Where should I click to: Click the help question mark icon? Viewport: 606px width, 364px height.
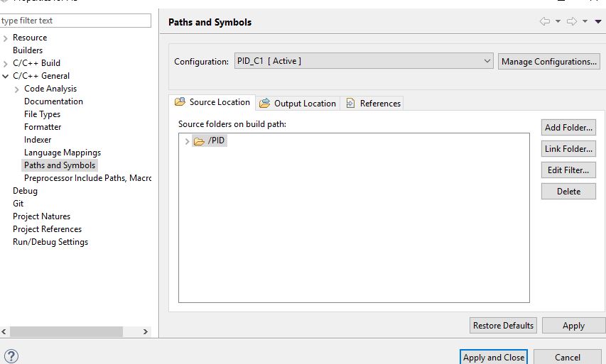point(11,356)
